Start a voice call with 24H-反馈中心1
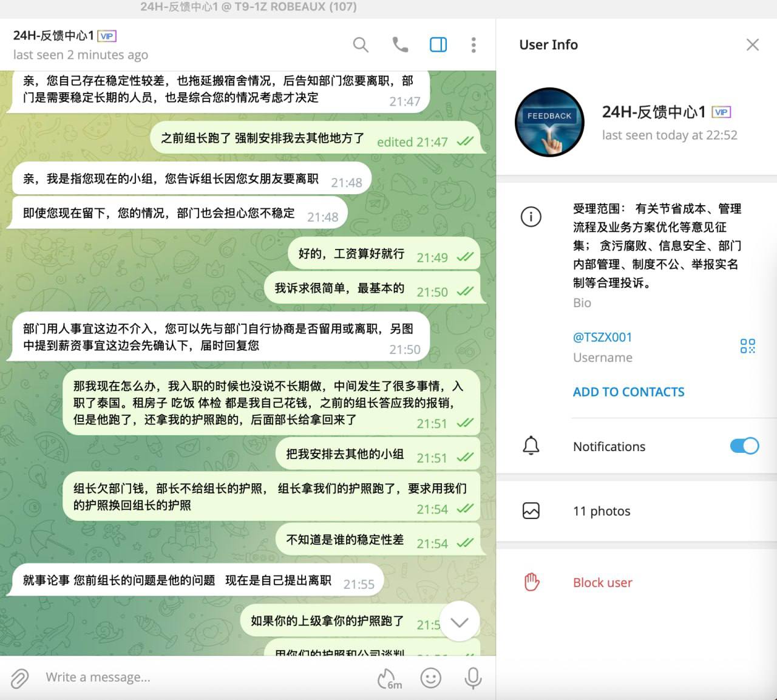This screenshot has height=700, width=777. point(400,44)
